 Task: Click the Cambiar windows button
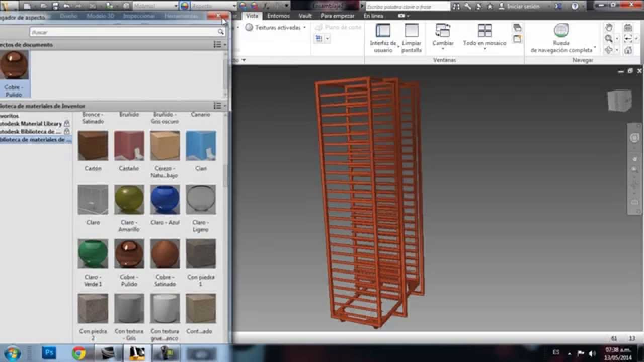pyautogui.click(x=443, y=37)
